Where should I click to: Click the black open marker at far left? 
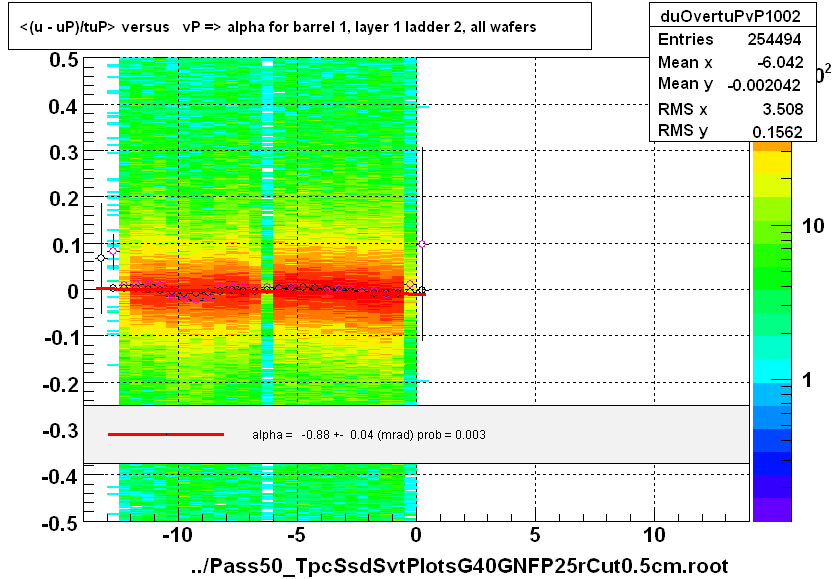click(101, 258)
